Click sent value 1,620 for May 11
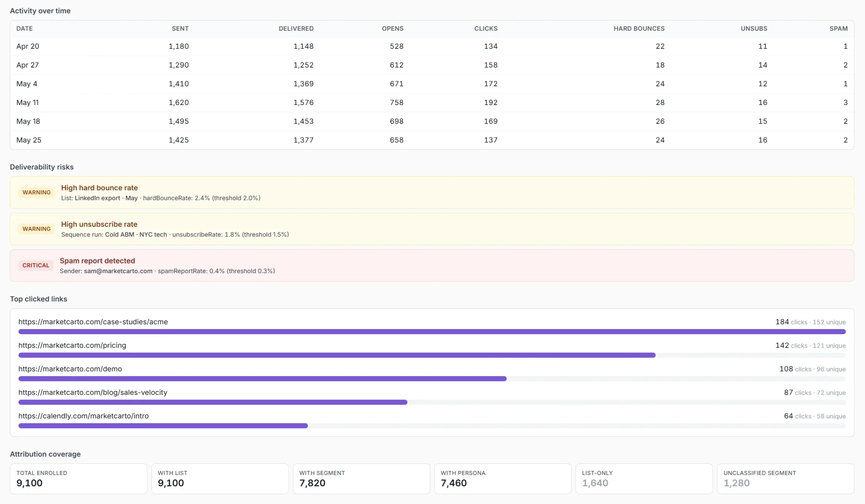 pyautogui.click(x=179, y=103)
